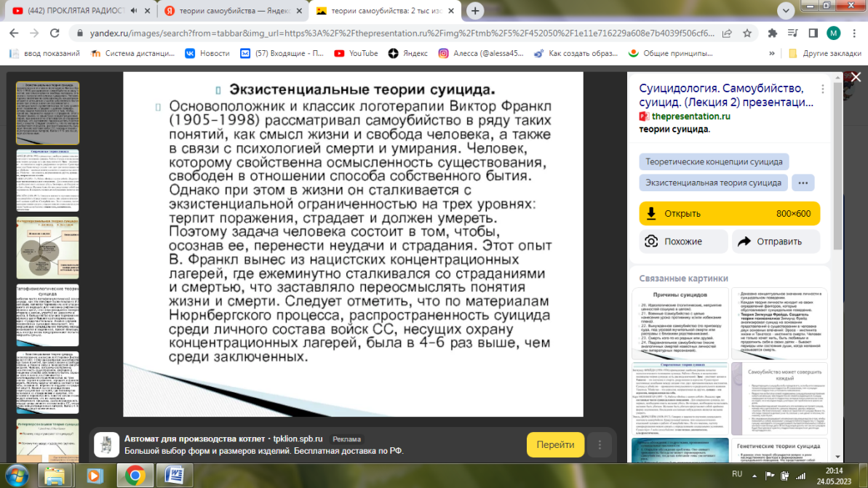The width and height of the screenshot is (868, 488).
Task: Open Как создать образ... bookmark
Action: (576, 54)
